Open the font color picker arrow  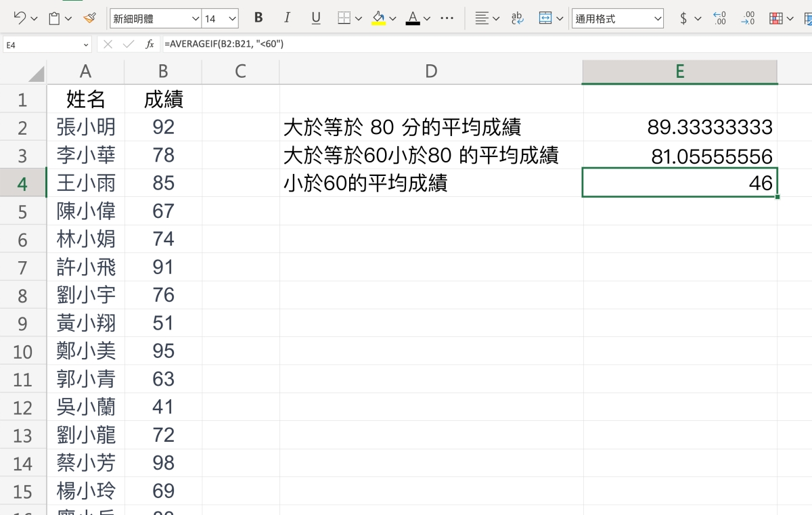pos(427,19)
